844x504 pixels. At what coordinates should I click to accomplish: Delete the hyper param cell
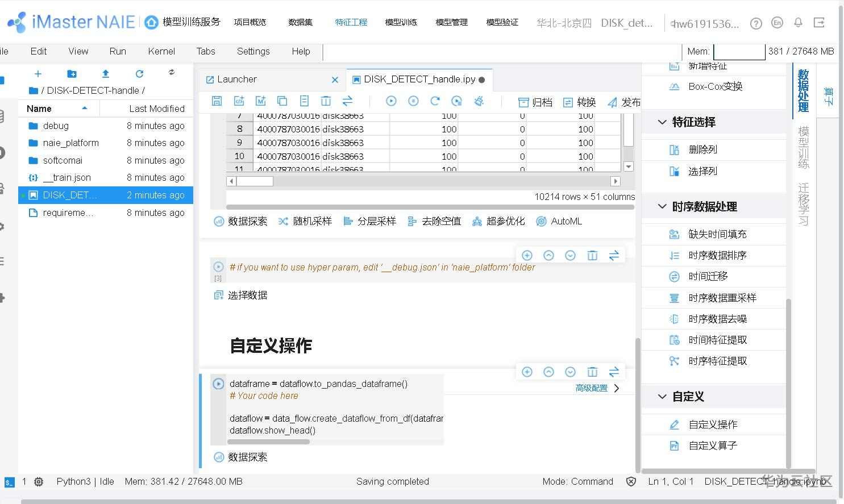coord(592,256)
